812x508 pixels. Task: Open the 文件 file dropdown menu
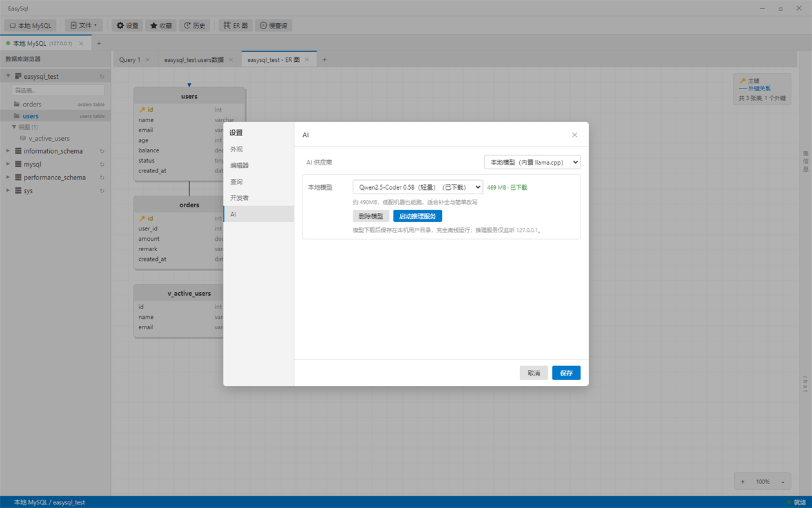pos(84,26)
